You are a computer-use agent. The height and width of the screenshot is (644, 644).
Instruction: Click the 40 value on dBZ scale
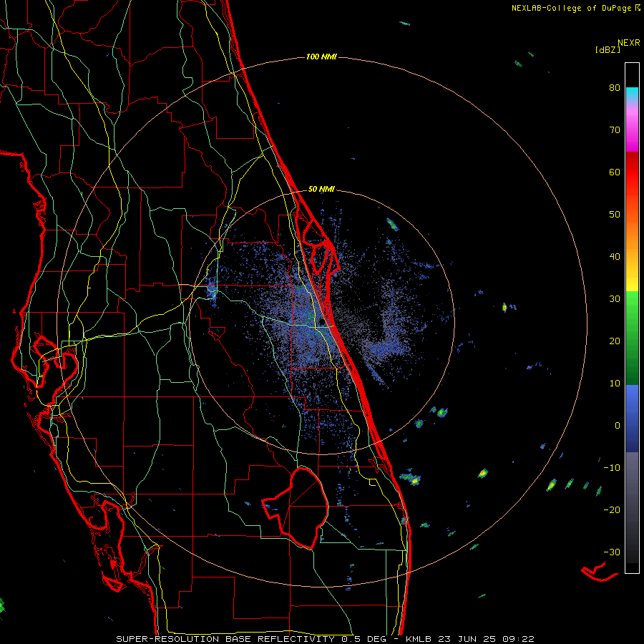(x=615, y=257)
